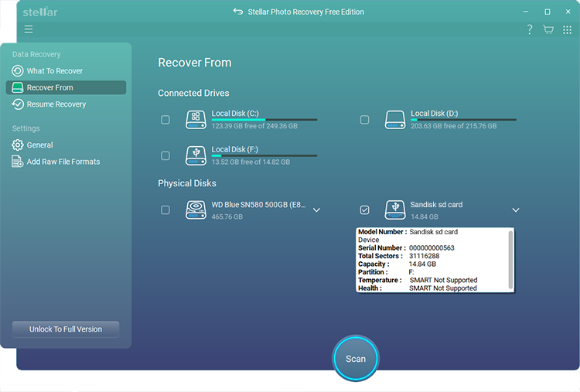The height and width of the screenshot is (392, 580).
Task: Check the Local Disk (D:) checkbox
Action: point(365,120)
